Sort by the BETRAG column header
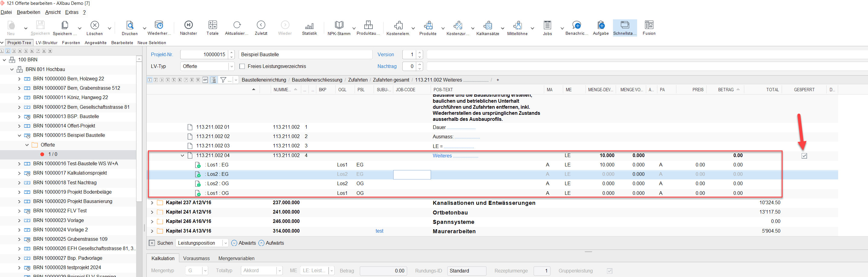The height and width of the screenshot is (277, 868). [726, 90]
